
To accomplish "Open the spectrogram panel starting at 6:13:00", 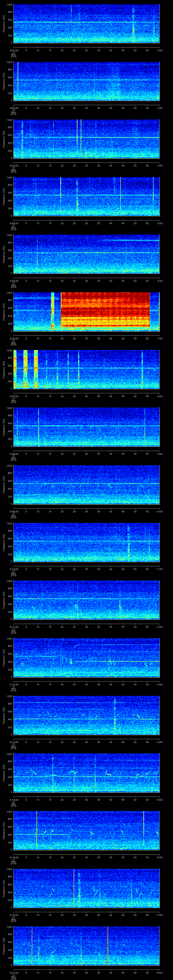I will point(86,715).
